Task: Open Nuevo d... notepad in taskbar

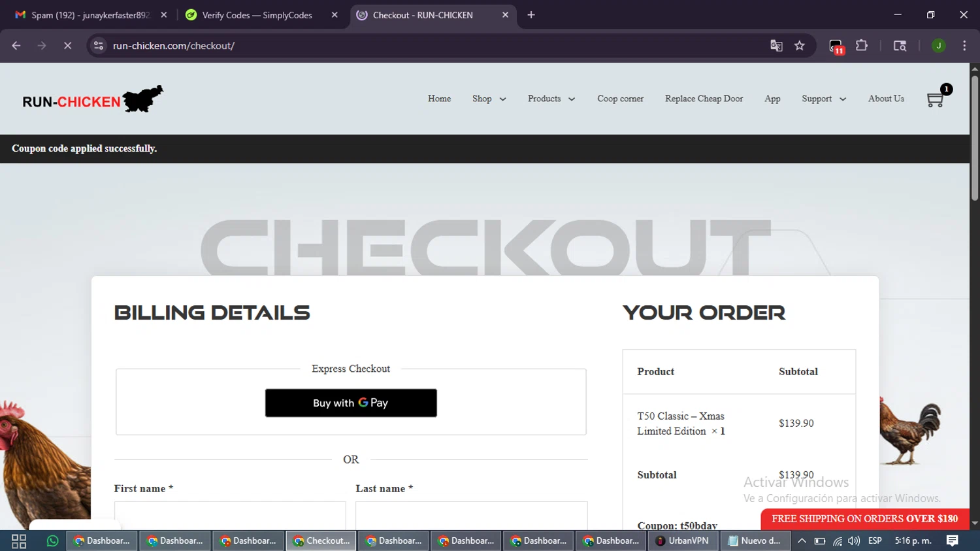Action: click(755, 541)
